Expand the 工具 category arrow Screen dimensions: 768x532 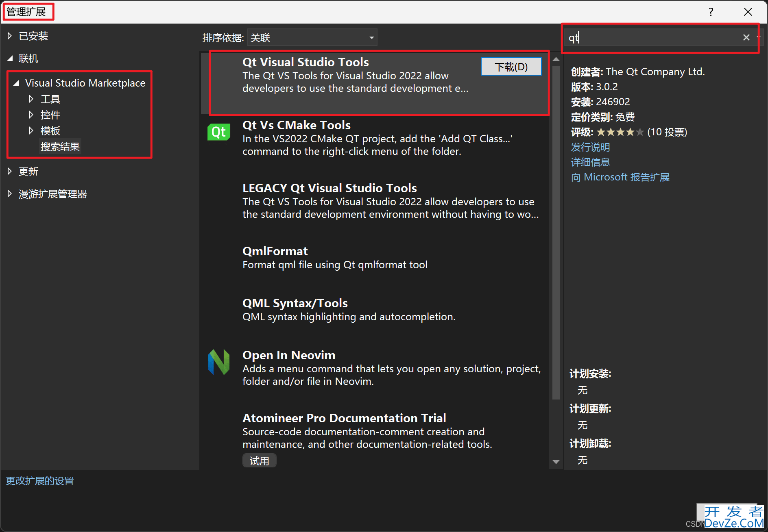(x=31, y=99)
